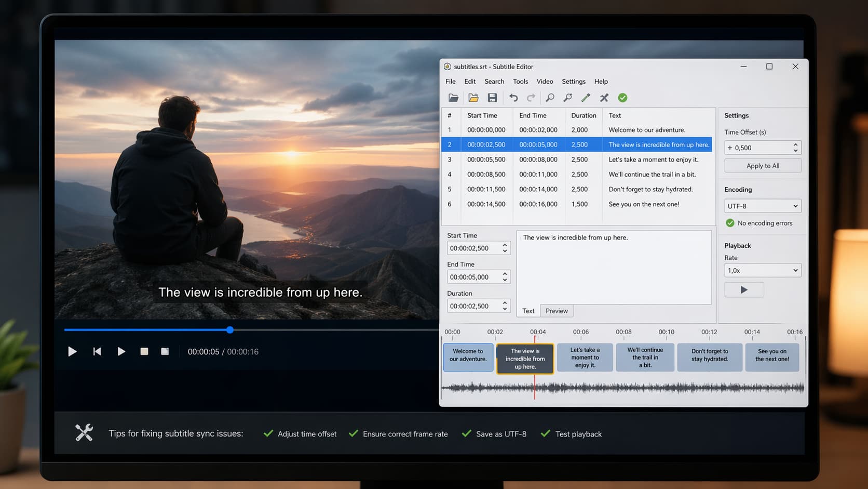Undo the last edit
This screenshot has height=489, width=868.
[513, 98]
